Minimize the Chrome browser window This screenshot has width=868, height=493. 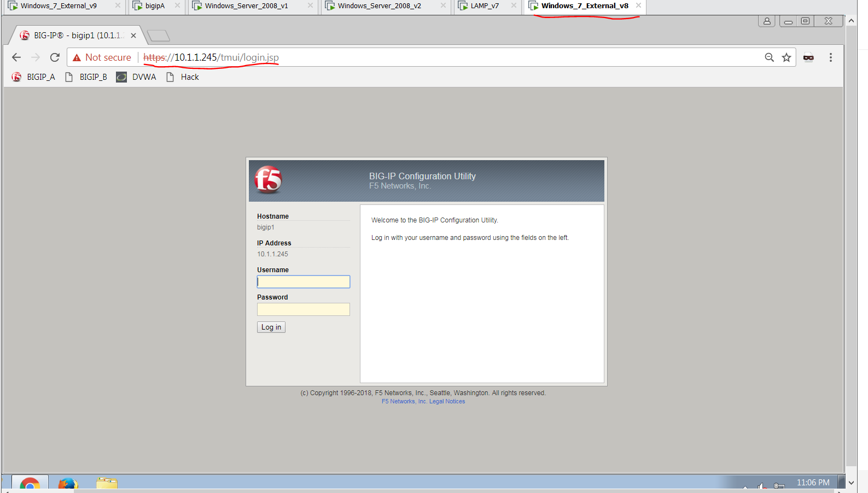[x=788, y=21]
